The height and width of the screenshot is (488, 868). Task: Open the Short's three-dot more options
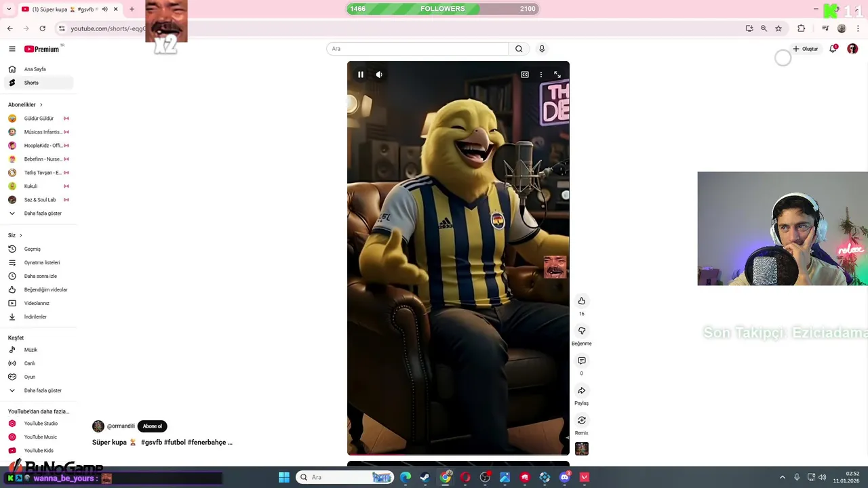click(x=541, y=75)
